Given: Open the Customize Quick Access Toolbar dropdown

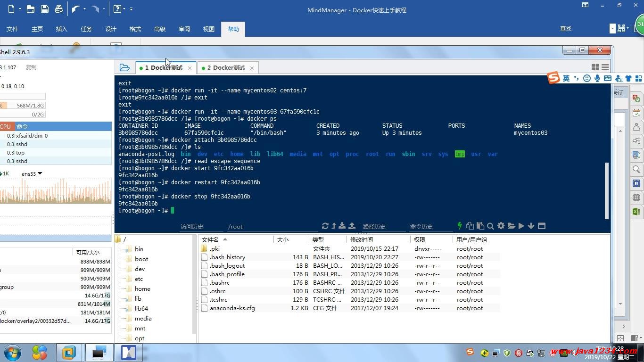Looking at the screenshot, I should pos(131,8).
